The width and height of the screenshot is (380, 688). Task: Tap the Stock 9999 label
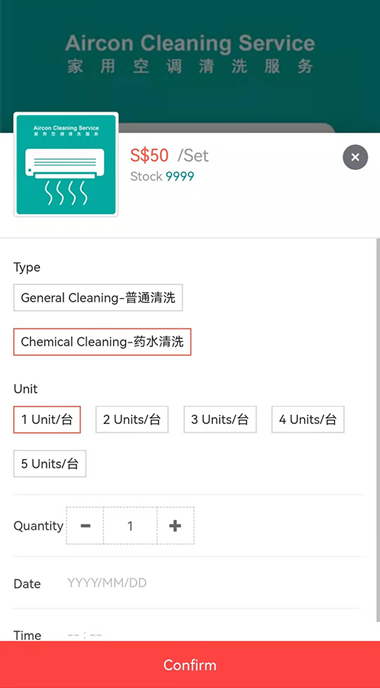tap(162, 176)
